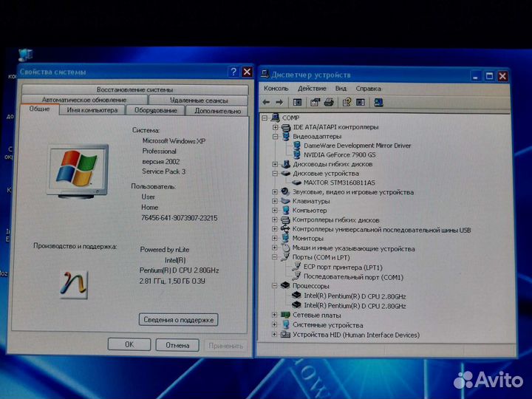The image size is (532, 399).
Task: Collapse the COMP root node
Action: 265,118
